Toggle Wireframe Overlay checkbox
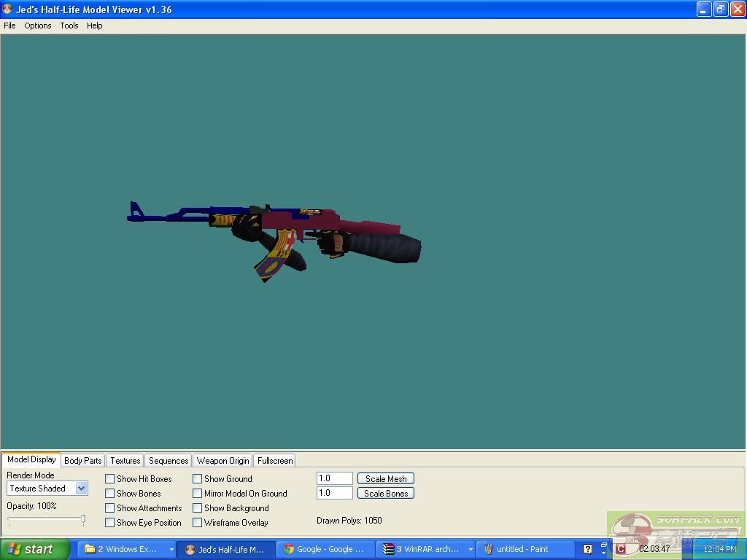 [197, 522]
